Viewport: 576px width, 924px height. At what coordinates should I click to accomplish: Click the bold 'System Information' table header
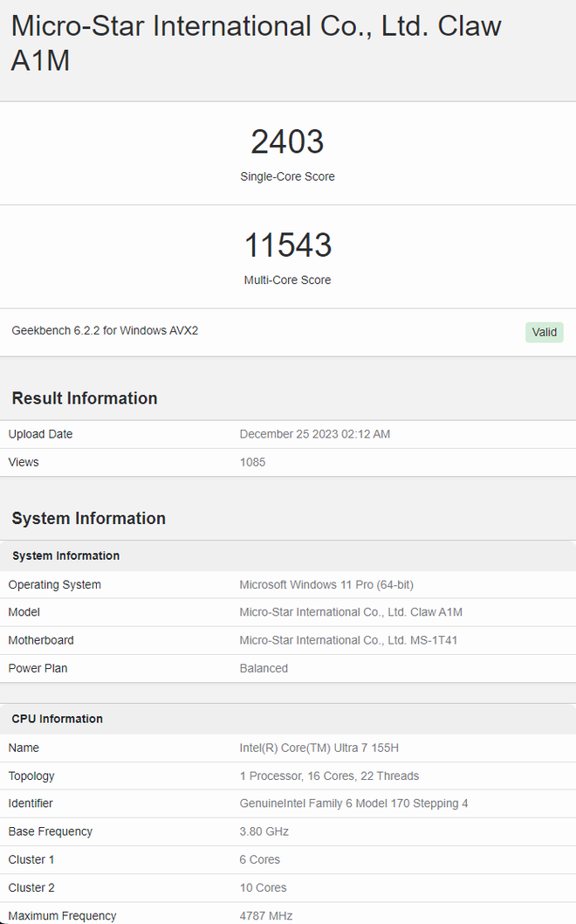[x=66, y=555]
